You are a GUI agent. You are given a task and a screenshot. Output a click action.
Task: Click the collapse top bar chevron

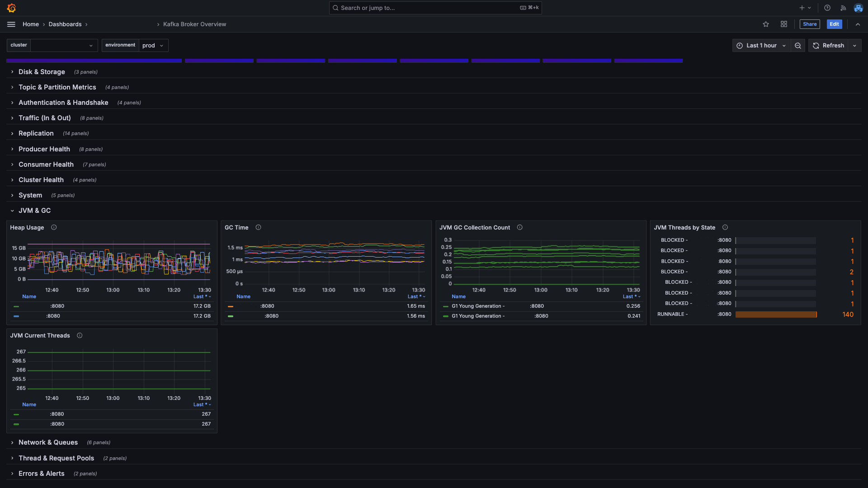click(x=858, y=24)
